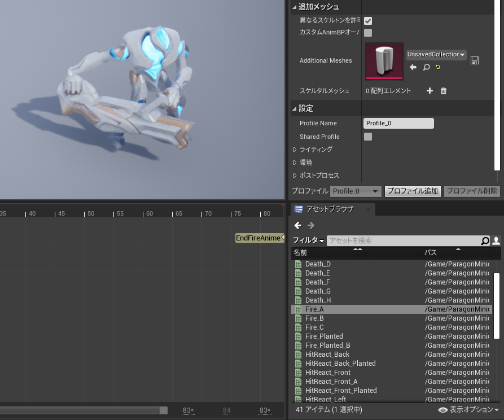Expand the ポストプロセス section
This screenshot has width=504, height=420.
coord(295,176)
